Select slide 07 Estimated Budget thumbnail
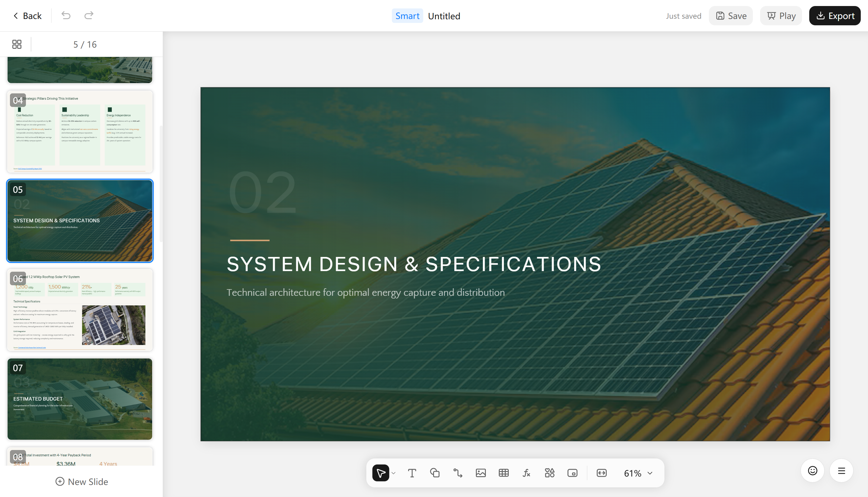This screenshot has height=497, width=868. (80, 399)
